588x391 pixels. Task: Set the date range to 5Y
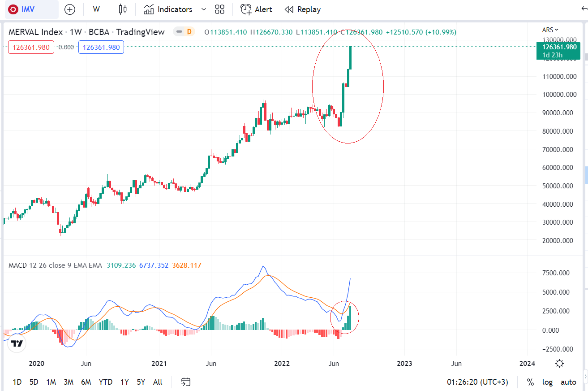tap(141, 382)
